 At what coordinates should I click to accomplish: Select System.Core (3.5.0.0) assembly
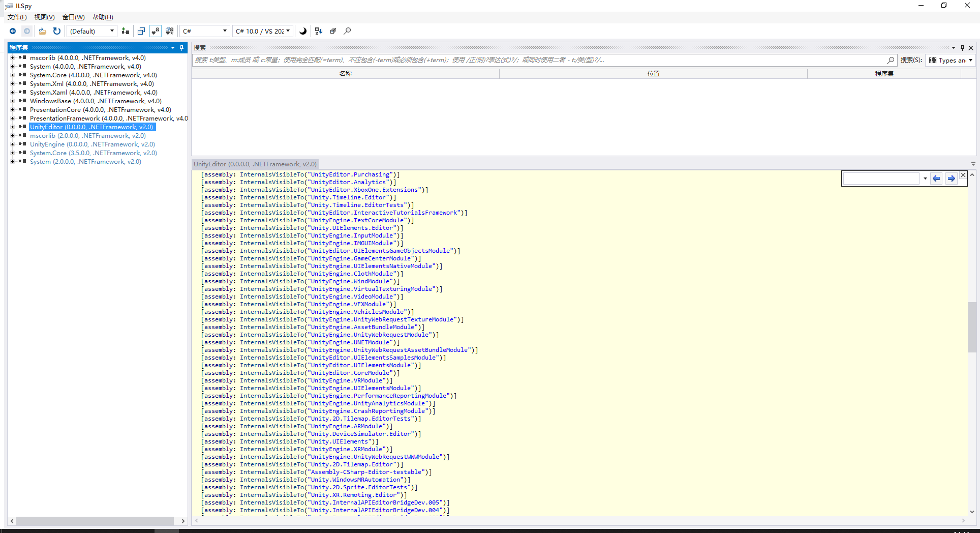[x=94, y=153]
